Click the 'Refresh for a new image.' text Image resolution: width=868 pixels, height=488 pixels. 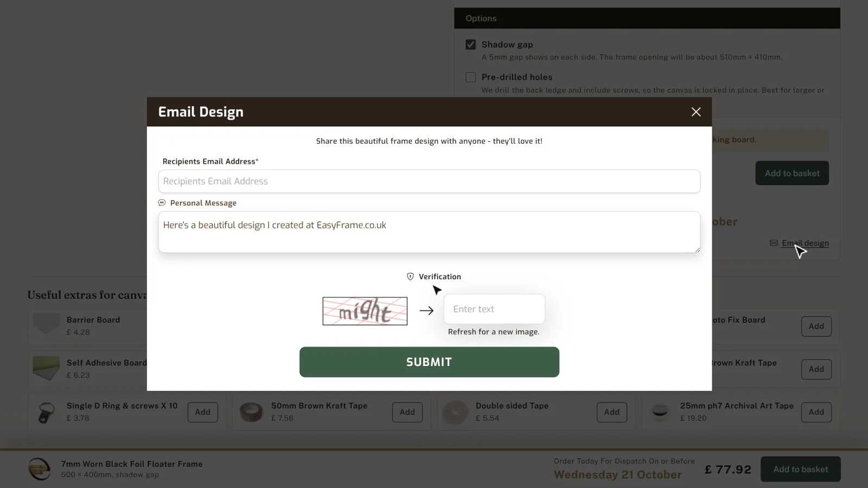494,332
